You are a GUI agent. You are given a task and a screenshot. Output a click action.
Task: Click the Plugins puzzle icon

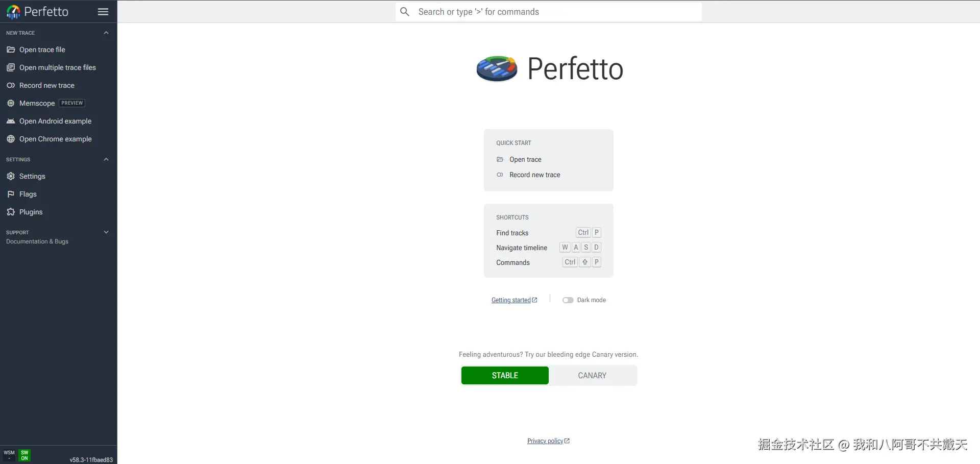point(11,212)
